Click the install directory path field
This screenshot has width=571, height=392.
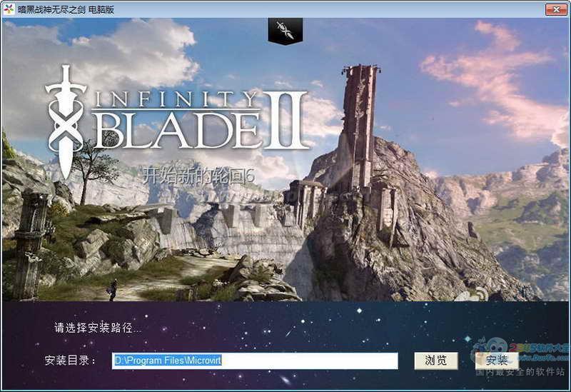click(255, 361)
